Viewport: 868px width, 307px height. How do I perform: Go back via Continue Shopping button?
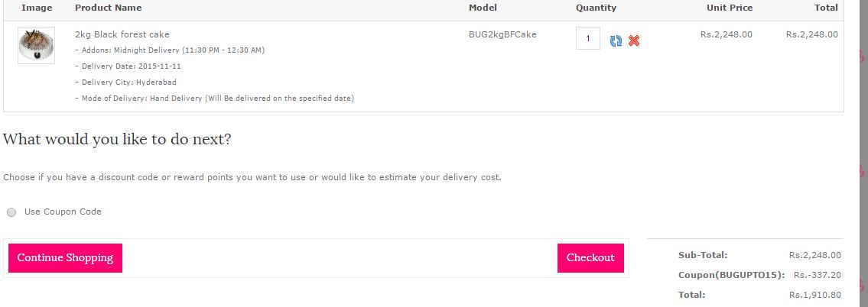pos(65,258)
